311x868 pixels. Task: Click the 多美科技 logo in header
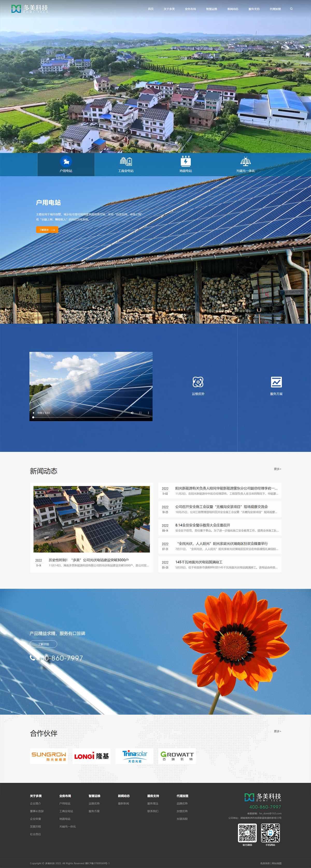[30, 9]
